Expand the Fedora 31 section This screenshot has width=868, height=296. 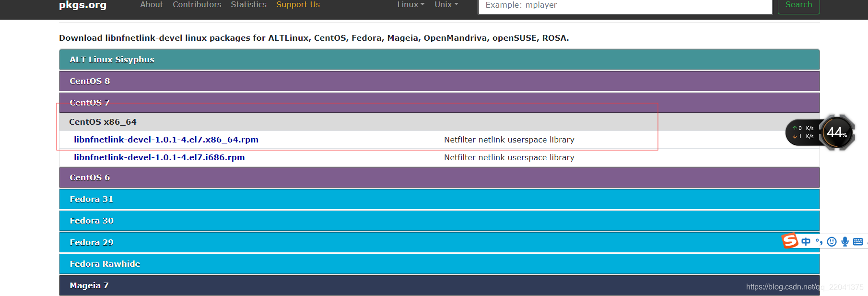[x=439, y=199]
